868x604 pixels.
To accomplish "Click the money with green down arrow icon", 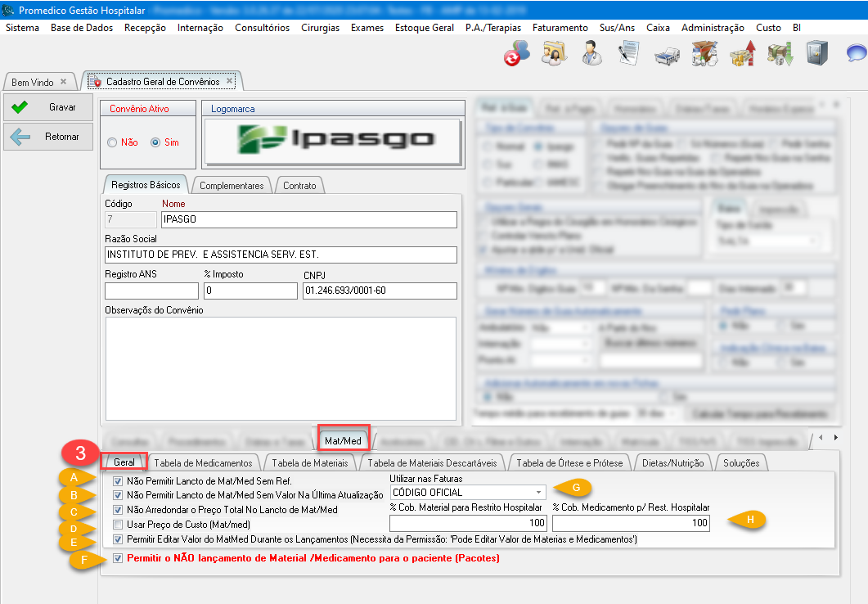I will pyautogui.click(x=779, y=54).
